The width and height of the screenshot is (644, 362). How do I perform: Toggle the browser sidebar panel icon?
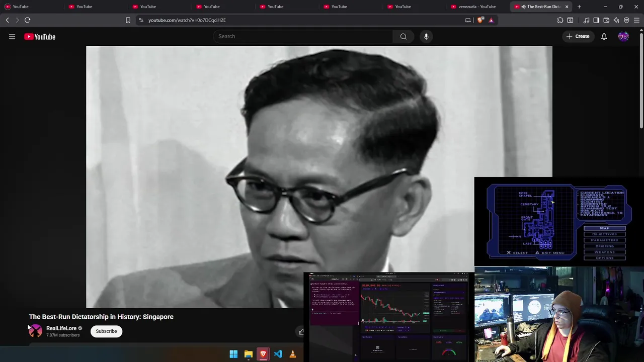596,20
